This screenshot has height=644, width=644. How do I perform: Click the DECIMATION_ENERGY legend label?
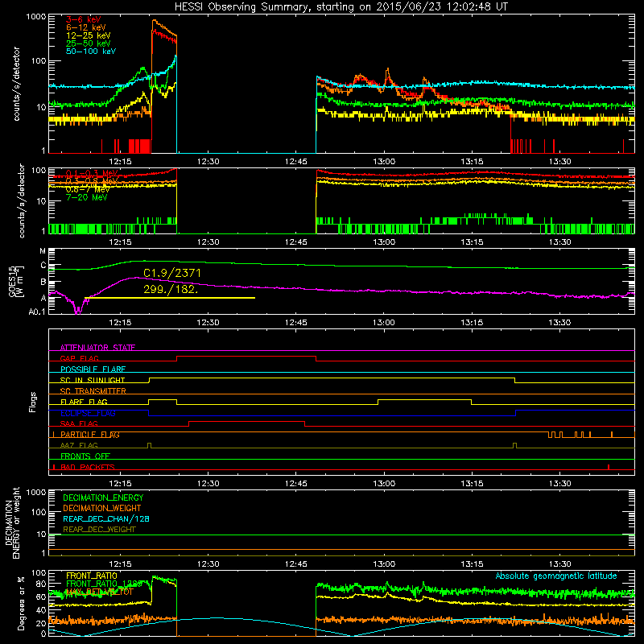point(103,497)
